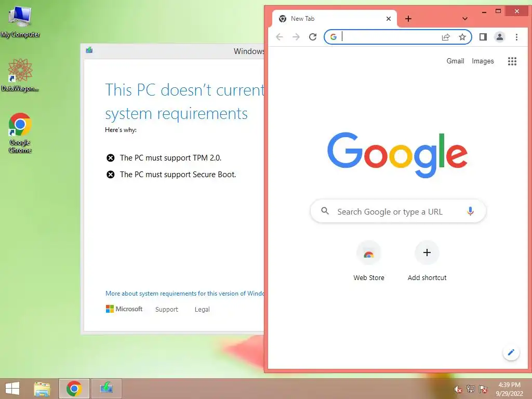The height and width of the screenshot is (399, 532).
Task: Click the magnifier icon in Google search box
Action: pyautogui.click(x=325, y=211)
